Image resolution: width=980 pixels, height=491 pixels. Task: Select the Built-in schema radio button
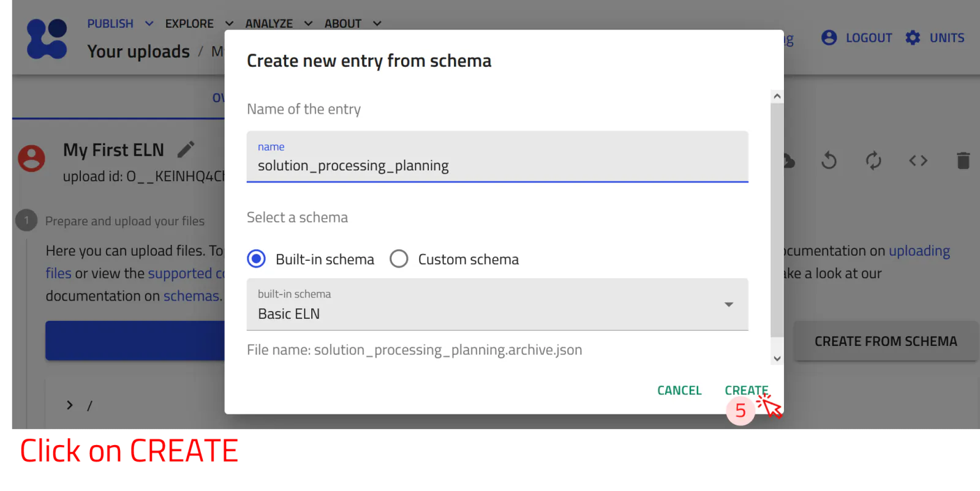tap(257, 259)
